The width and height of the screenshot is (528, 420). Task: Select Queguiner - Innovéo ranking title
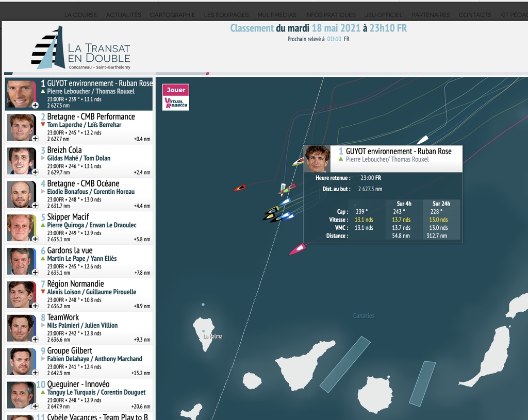(78, 384)
